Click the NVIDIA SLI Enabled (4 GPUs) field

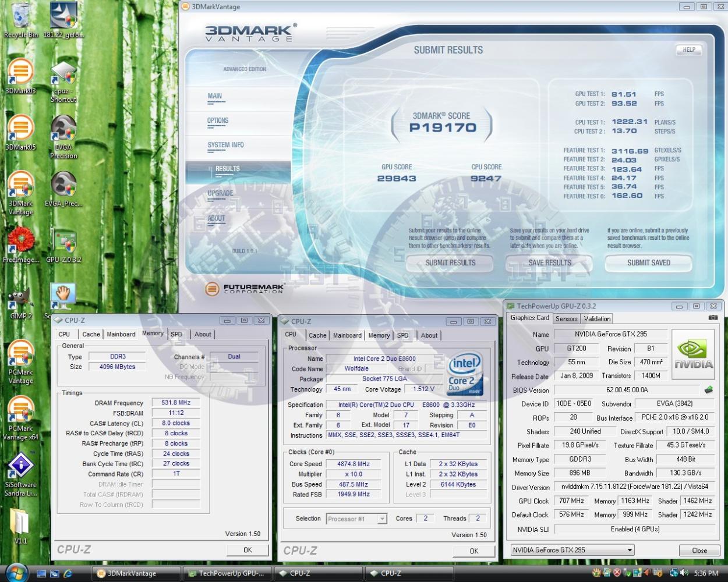point(634,529)
